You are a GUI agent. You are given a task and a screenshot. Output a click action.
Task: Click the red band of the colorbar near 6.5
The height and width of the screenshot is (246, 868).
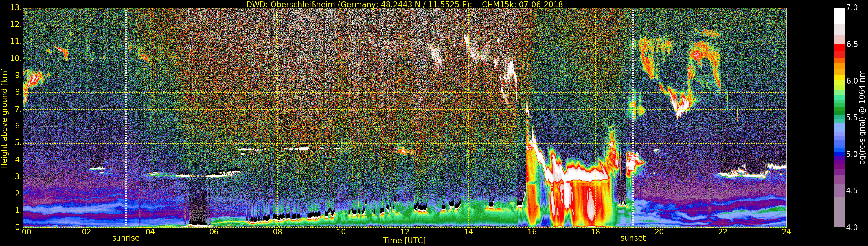pos(839,49)
